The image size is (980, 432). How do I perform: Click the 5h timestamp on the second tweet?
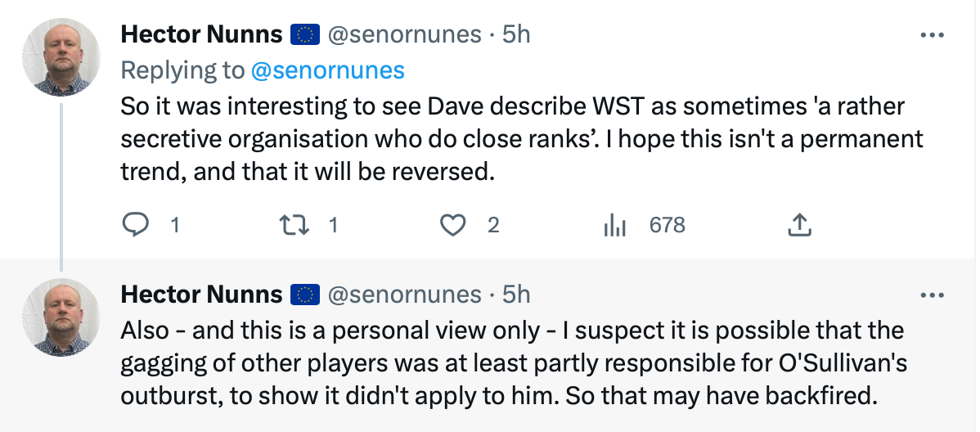click(515, 295)
